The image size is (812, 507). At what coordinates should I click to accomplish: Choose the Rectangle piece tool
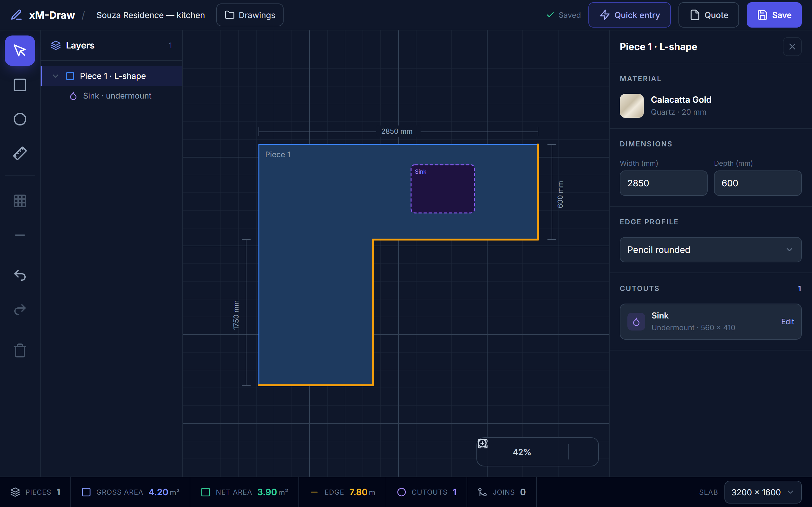click(20, 85)
